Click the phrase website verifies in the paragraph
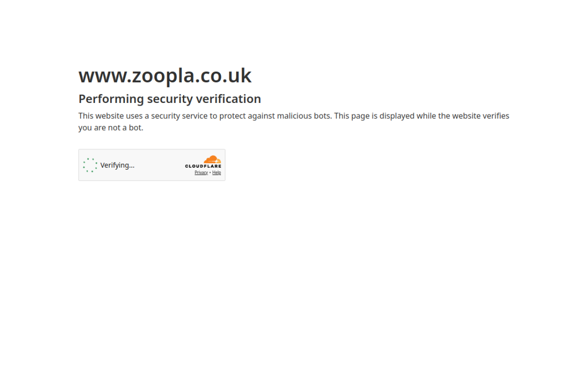 click(481, 116)
